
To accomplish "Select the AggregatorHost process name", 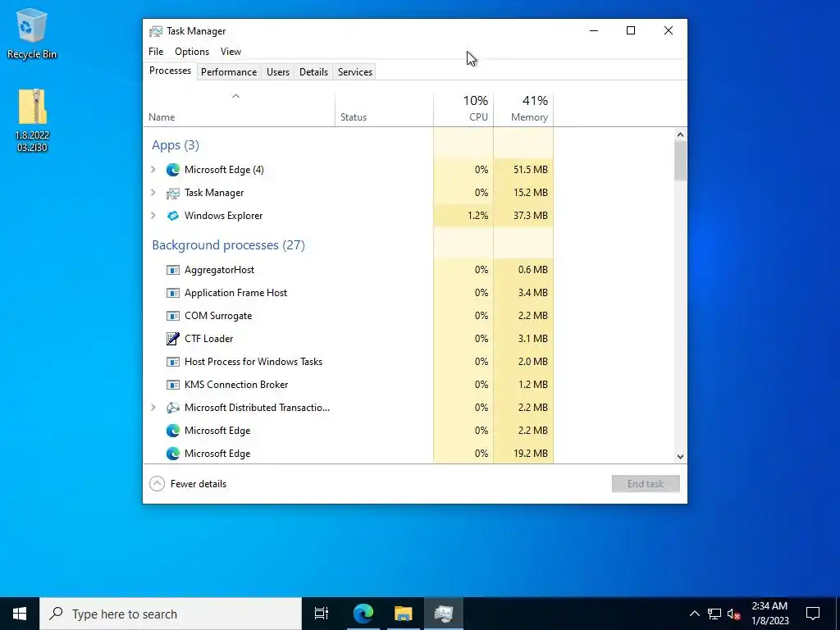I will pyautogui.click(x=219, y=270).
